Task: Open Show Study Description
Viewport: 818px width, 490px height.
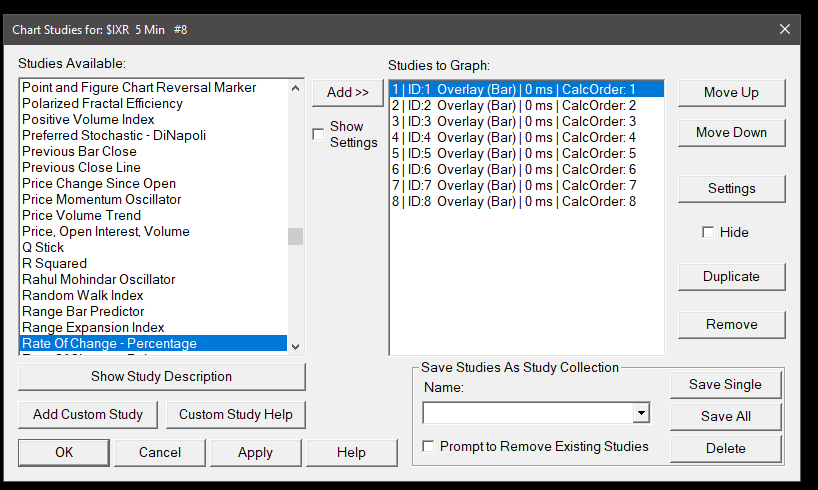Action: pyautogui.click(x=161, y=377)
